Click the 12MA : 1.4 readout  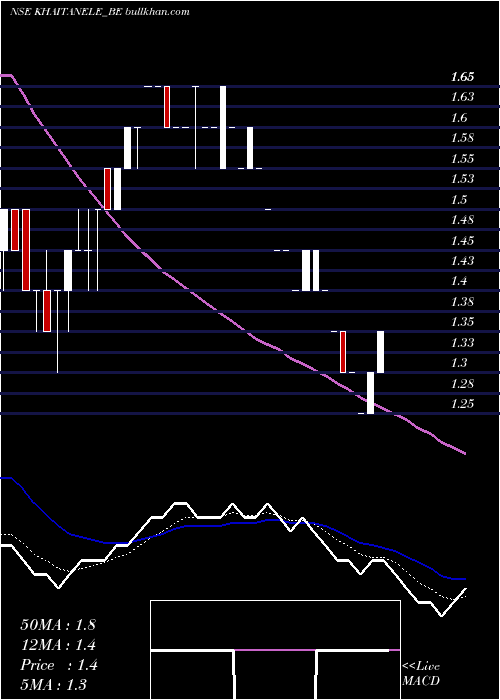pyautogui.click(x=58, y=645)
